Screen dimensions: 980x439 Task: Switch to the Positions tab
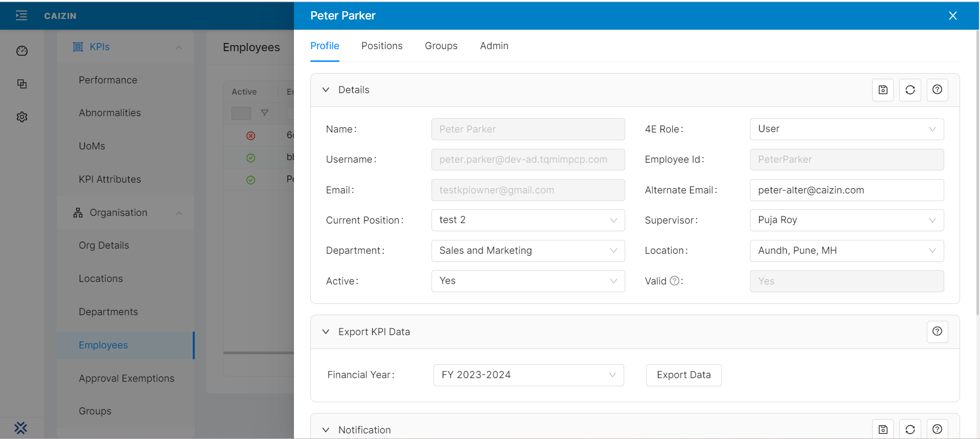382,46
